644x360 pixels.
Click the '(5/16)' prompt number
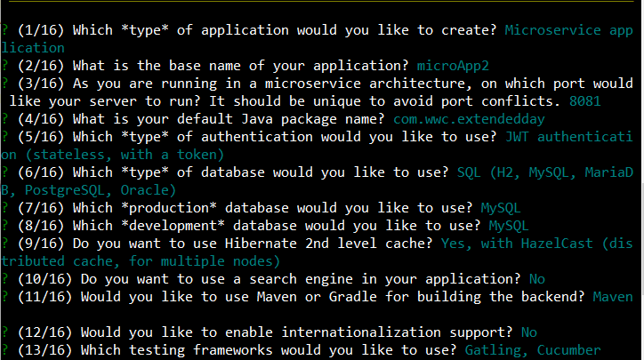point(41,137)
